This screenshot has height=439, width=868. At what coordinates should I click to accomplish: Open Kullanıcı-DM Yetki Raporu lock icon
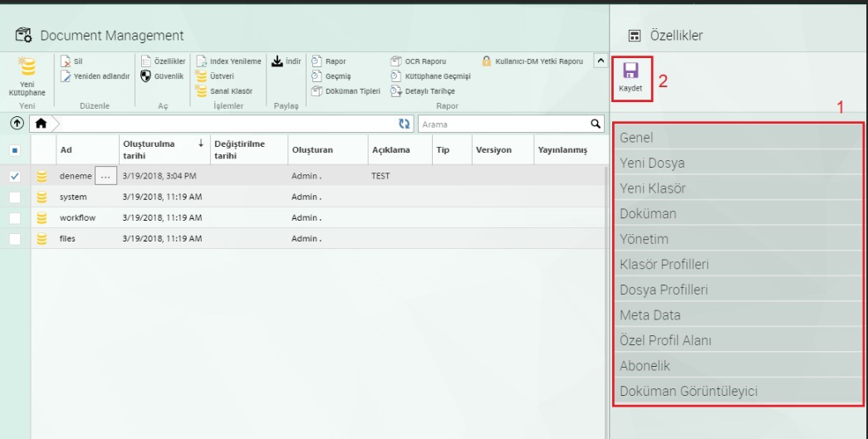click(x=487, y=61)
